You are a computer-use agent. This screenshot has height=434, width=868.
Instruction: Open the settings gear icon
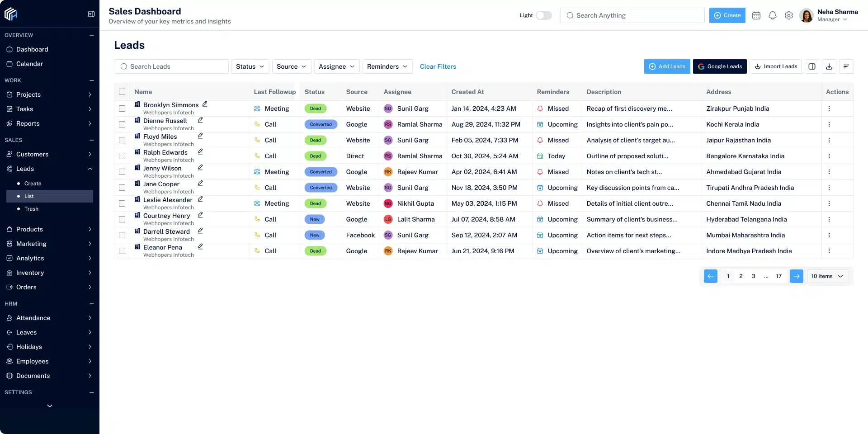point(789,15)
